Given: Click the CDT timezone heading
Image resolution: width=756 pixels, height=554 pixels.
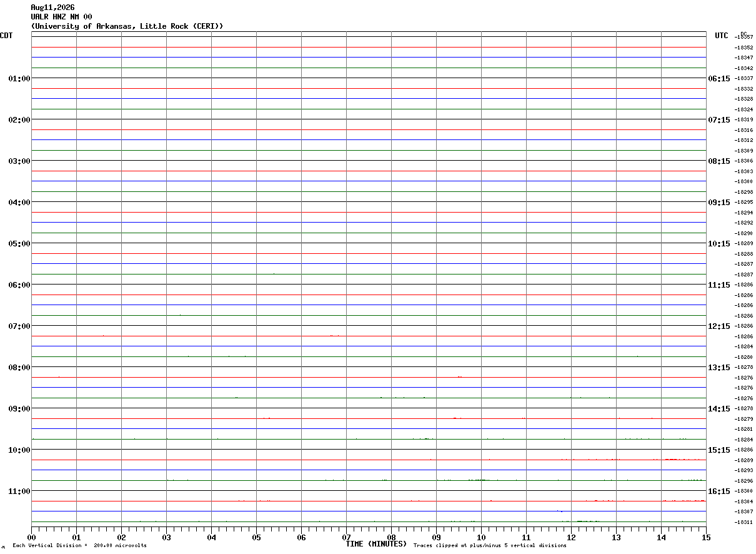Looking at the screenshot, I should click(6, 36).
